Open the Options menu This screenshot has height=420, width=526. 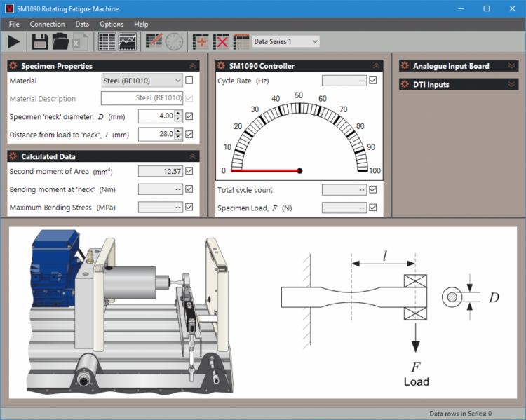click(112, 24)
